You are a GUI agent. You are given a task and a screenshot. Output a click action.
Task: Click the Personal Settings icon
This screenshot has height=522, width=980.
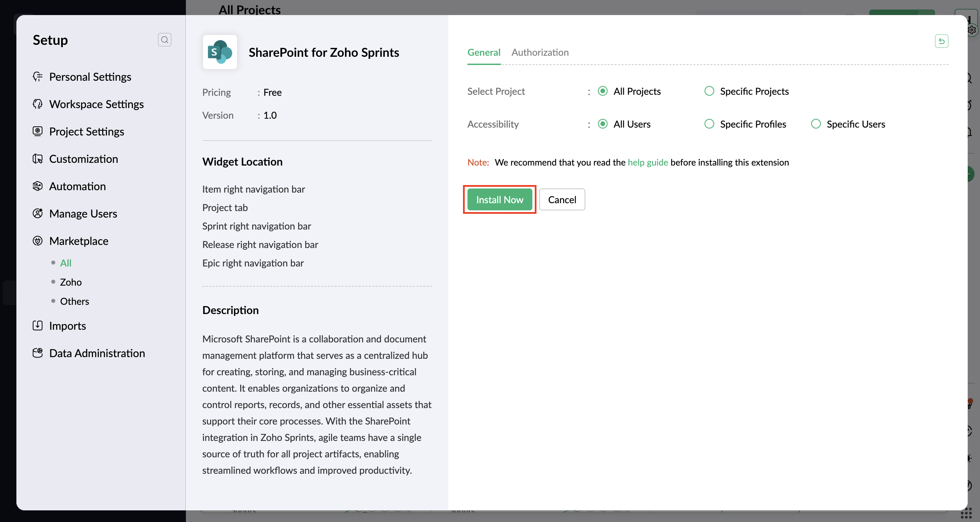[x=37, y=77]
